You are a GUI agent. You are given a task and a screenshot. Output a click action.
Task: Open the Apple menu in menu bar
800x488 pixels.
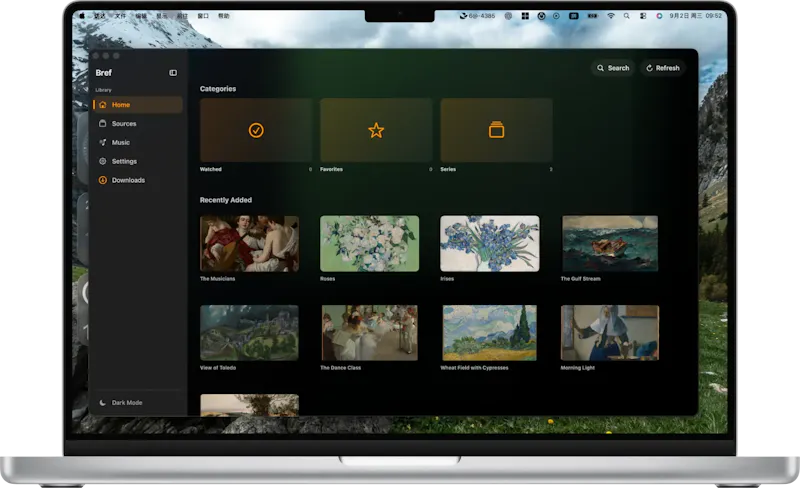82,16
